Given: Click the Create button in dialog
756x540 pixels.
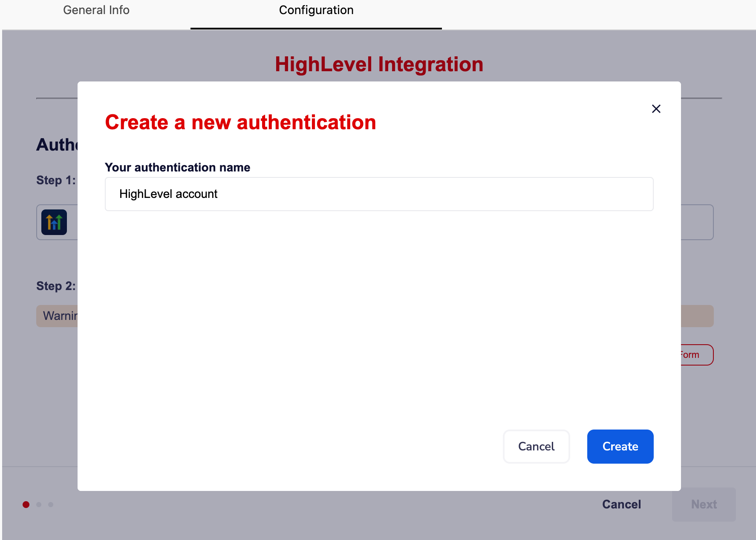Looking at the screenshot, I should pyautogui.click(x=620, y=447).
